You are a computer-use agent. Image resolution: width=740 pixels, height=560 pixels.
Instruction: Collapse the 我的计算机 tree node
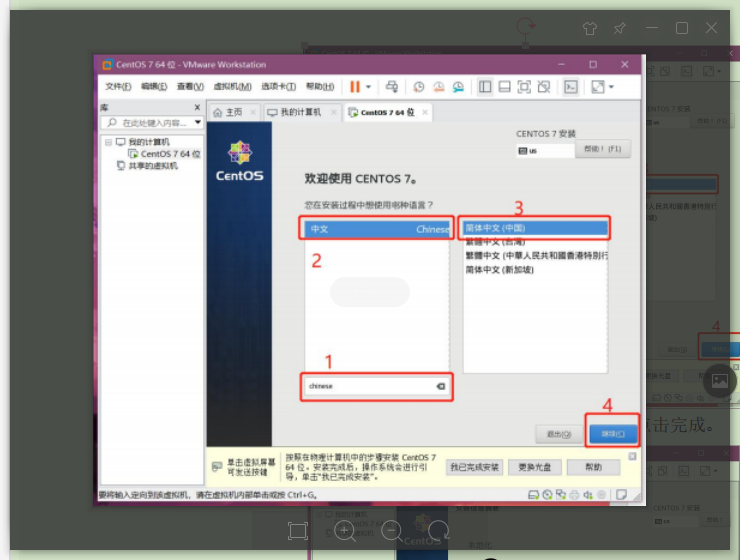[x=109, y=142]
